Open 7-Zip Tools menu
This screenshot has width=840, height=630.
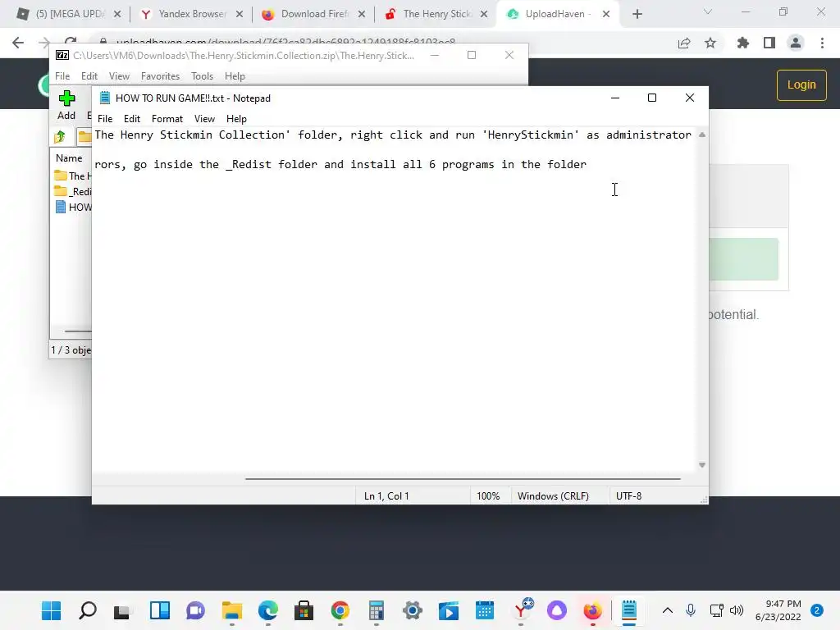pyautogui.click(x=202, y=76)
